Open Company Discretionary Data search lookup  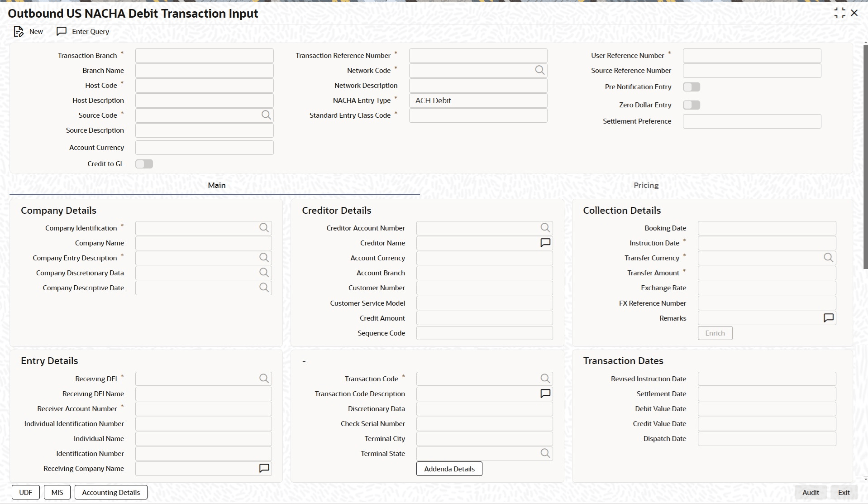[x=264, y=273]
